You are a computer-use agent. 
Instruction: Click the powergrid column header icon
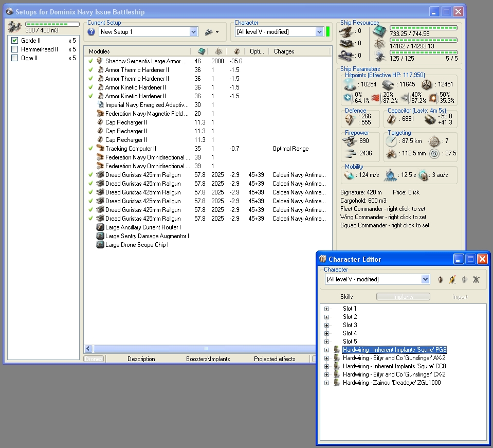[x=218, y=51]
